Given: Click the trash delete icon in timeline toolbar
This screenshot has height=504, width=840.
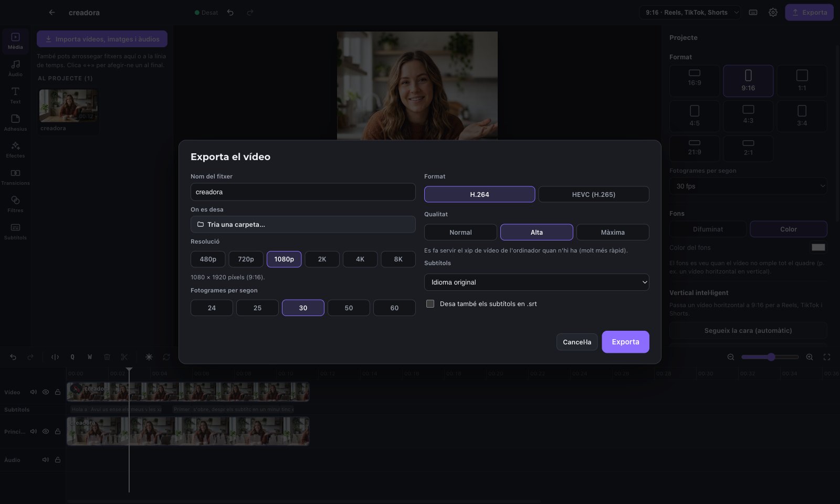Looking at the screenshot, I should [107, 357].
